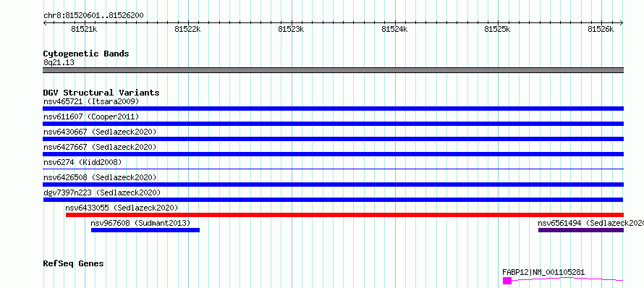Click the nsv6430667 (Sedlazeck2020) variant bar
This screenshot has width=644, height=288.
click(333, 139)
